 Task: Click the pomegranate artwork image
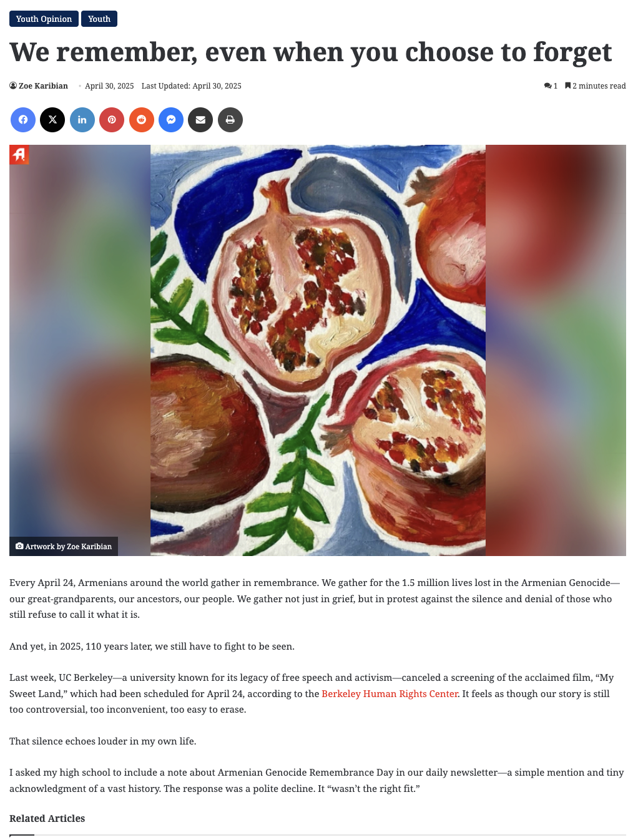click(318, 350)
